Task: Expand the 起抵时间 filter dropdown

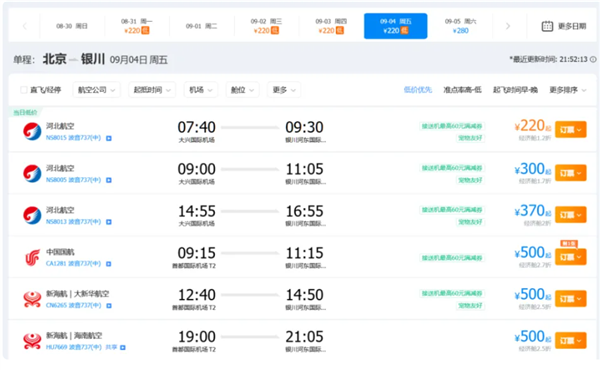Action: tap(152, 90)
